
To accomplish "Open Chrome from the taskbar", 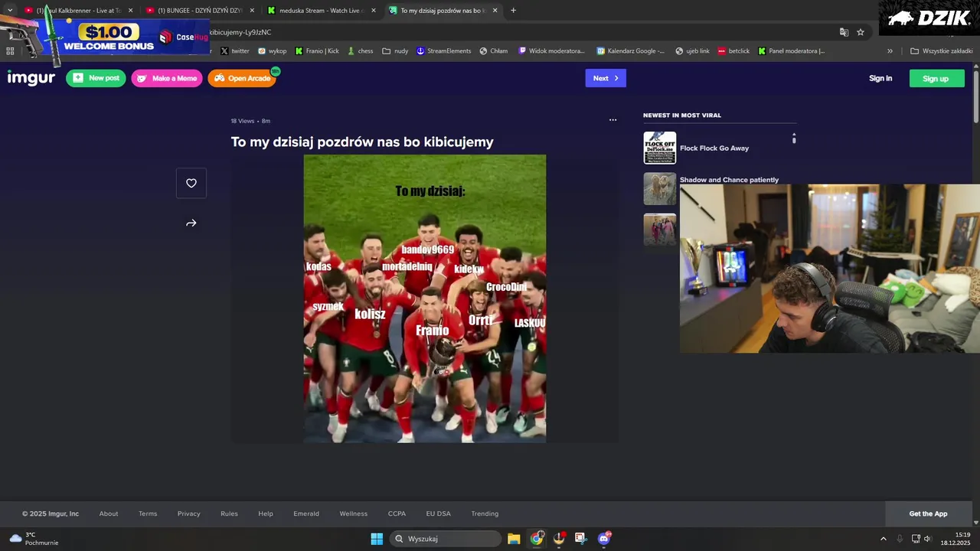I will pos(537,539).
